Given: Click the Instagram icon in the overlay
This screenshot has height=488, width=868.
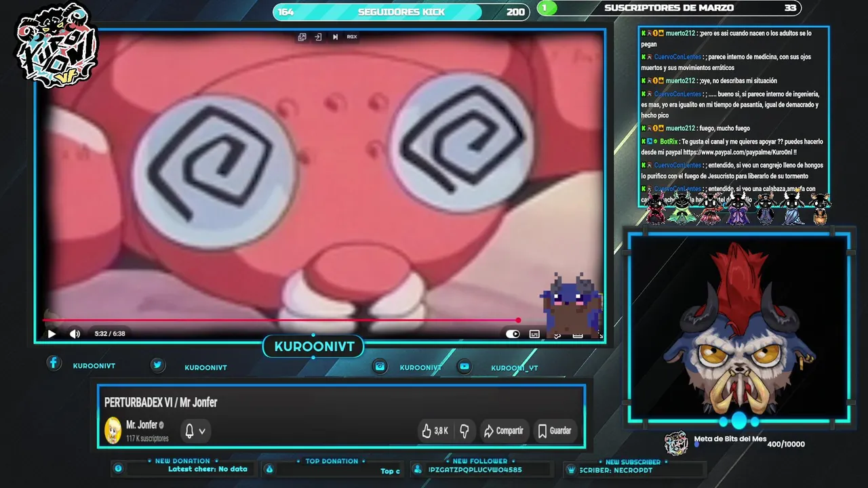Looking at the screenshot, I should [x=380, y=366].
